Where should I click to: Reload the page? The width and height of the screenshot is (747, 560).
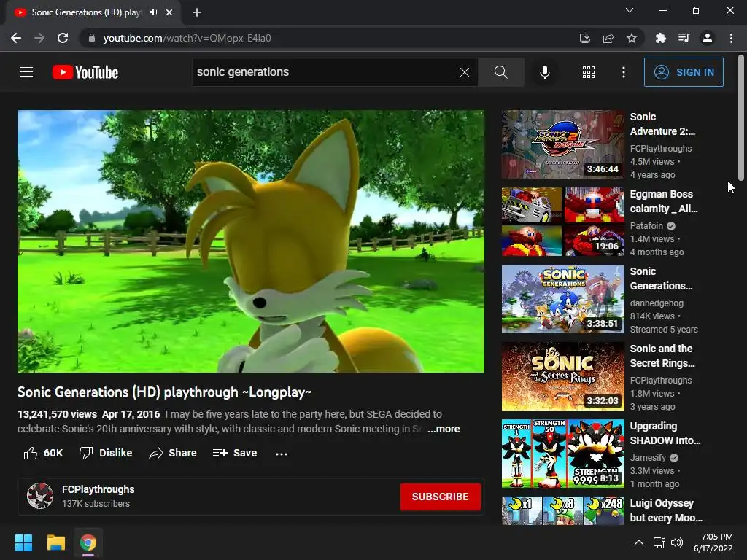tap(63, 38)
